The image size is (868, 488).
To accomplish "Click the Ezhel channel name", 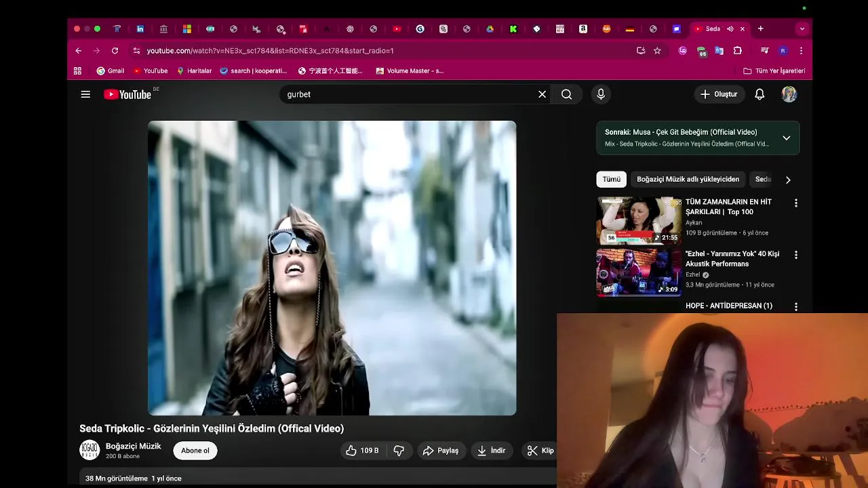I will [x=692, y=274].
